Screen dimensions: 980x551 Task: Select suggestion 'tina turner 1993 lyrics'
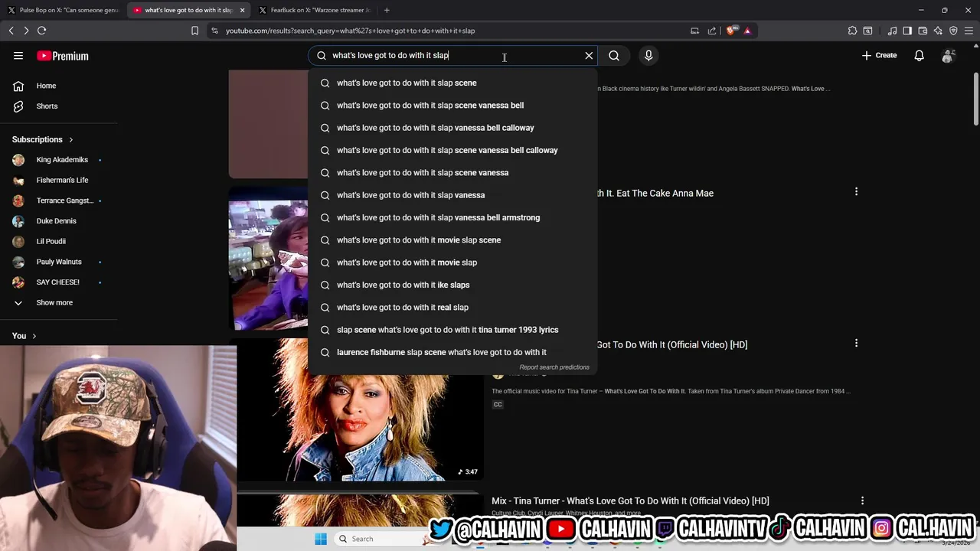coord(452,330)
